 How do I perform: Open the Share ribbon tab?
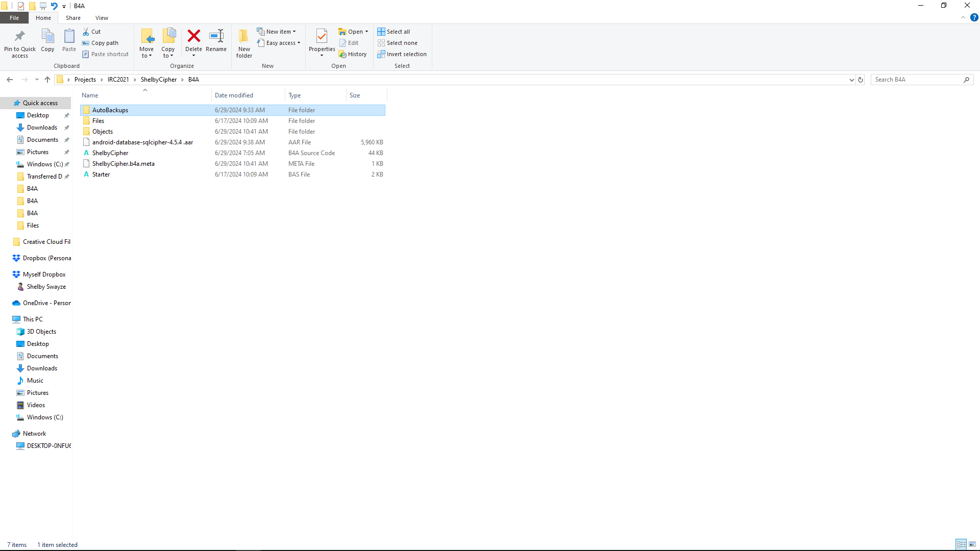[73, 18]
